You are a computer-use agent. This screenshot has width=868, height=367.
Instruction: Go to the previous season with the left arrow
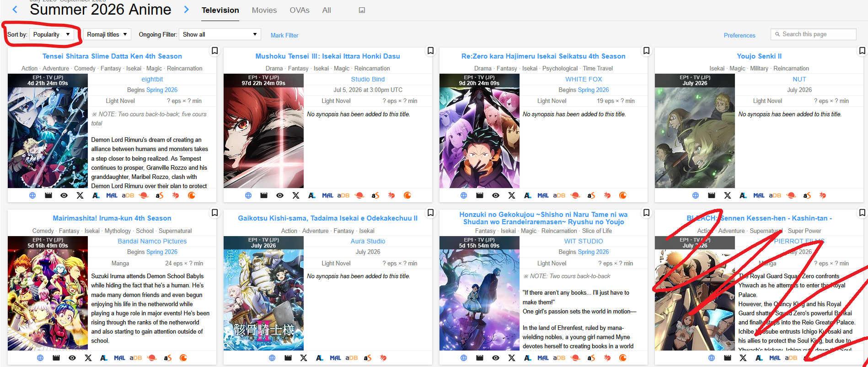tap(15, 9)
